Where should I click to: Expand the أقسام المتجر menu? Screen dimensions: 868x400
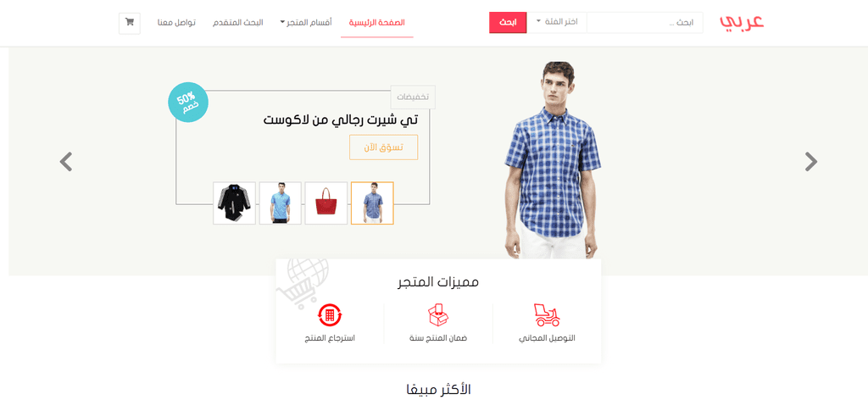pos(305,23)
